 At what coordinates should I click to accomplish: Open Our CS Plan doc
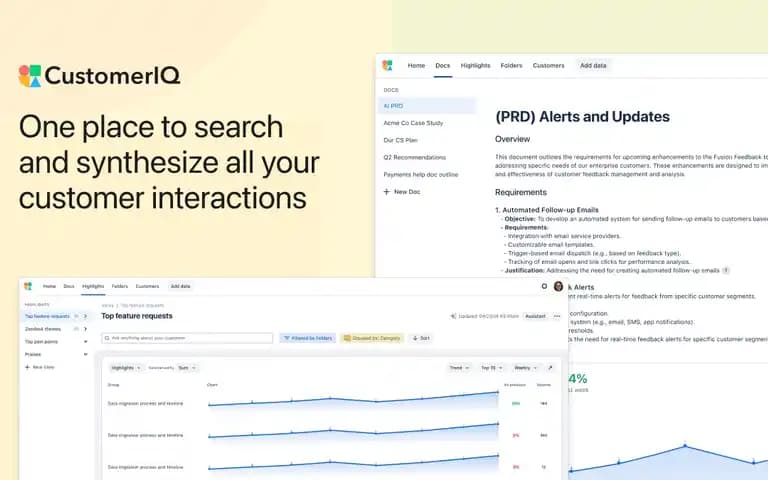tap(401, 140)
